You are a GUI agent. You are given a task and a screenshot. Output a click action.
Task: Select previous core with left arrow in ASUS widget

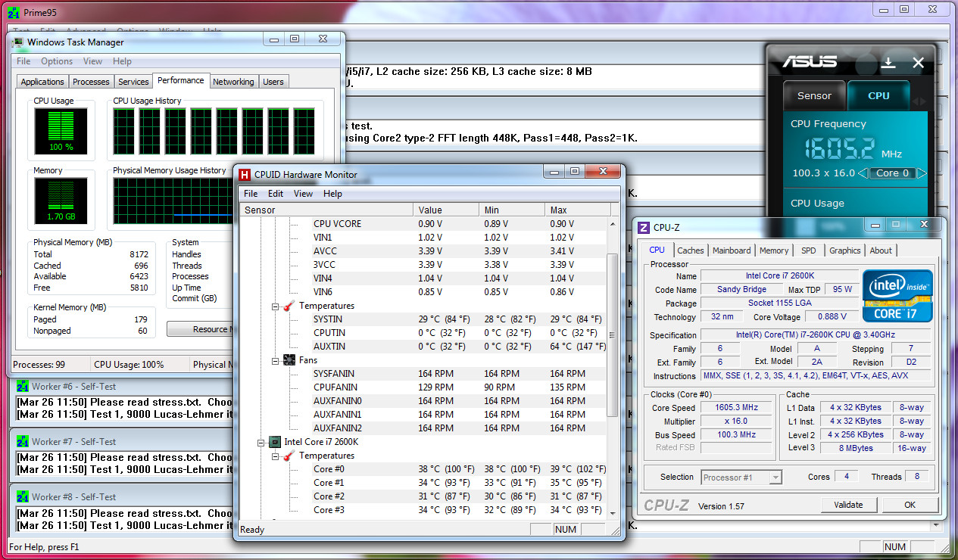coord(863,173)
